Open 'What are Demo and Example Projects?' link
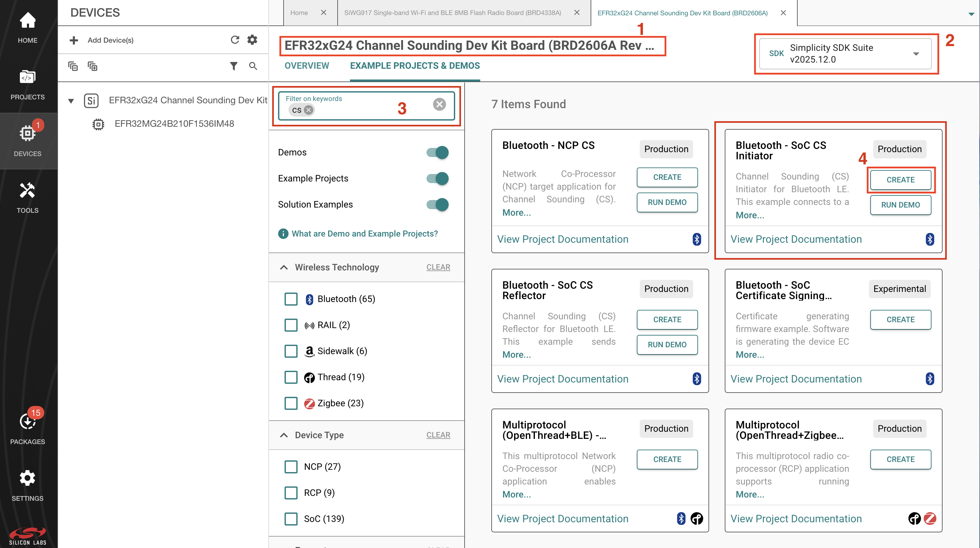 click(x=364, y=234)
